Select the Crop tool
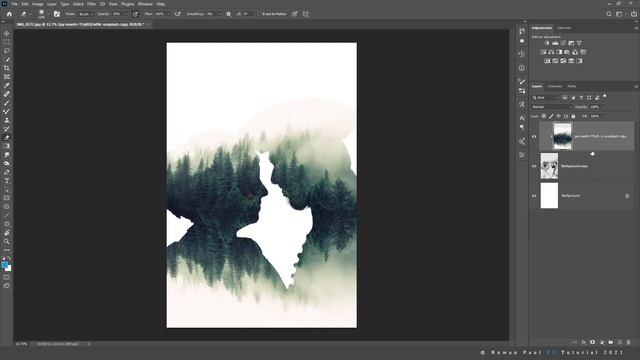Image resolution: width=640 pixels, height=360 pixels. click(x=7, y=68)
